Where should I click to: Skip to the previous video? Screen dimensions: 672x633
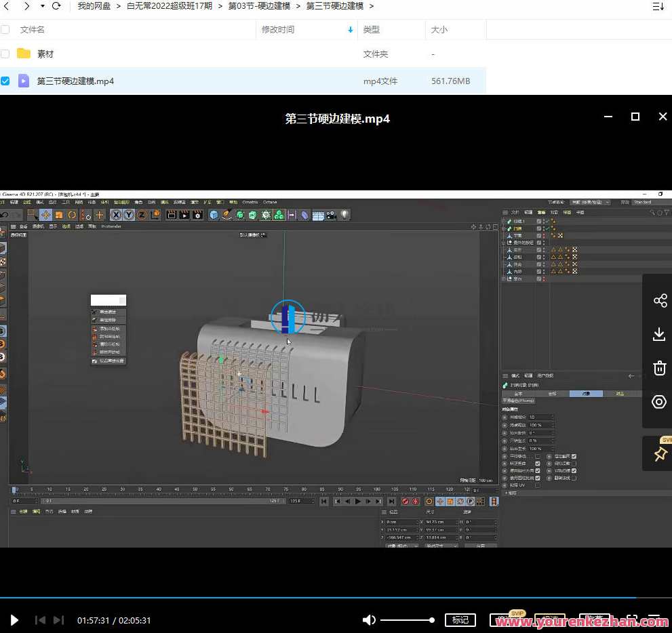[x=40, y=620]
